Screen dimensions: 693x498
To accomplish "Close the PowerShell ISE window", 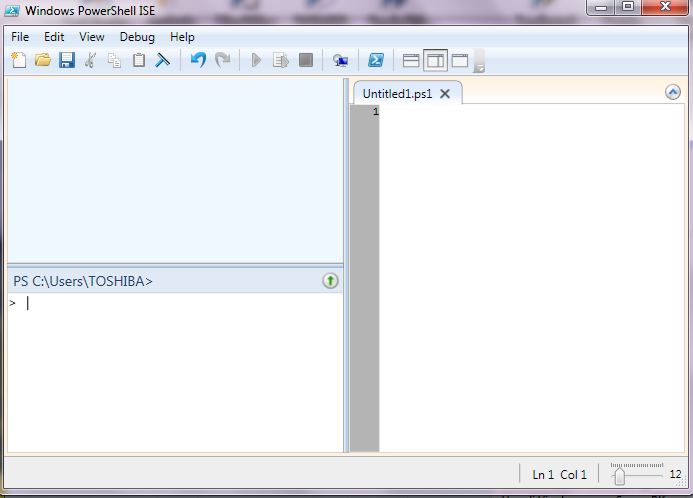I will coord(665,7).
